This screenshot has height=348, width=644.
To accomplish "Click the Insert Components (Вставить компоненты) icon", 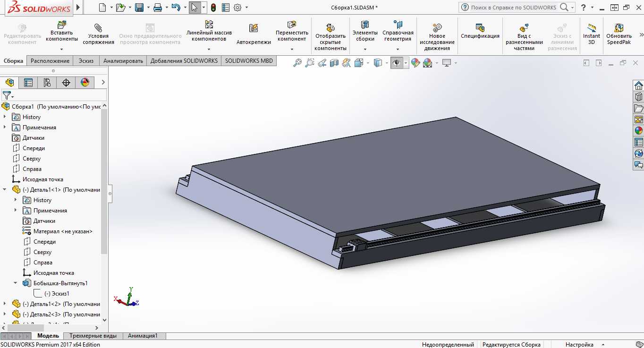I will 61,25.
